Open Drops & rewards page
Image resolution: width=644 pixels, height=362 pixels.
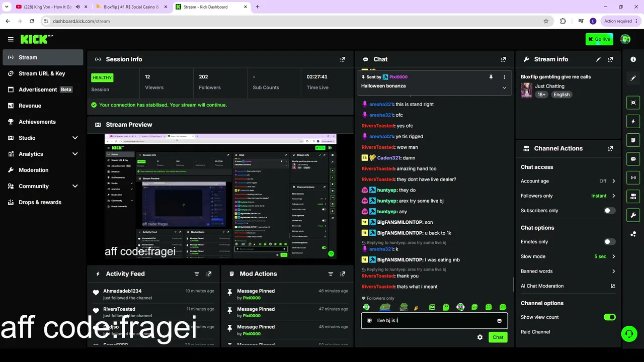click(43, 202)
